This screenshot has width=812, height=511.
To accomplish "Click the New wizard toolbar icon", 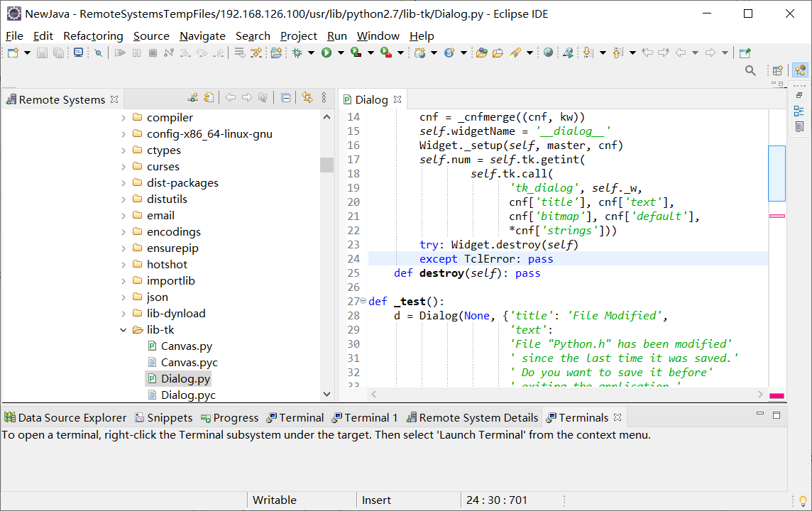I will click(x=13, y=53).
